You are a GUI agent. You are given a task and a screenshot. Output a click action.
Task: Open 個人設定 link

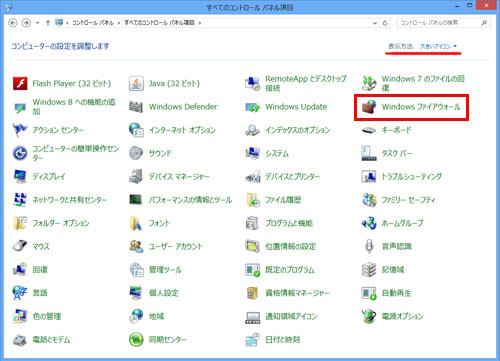coord(164,293)
